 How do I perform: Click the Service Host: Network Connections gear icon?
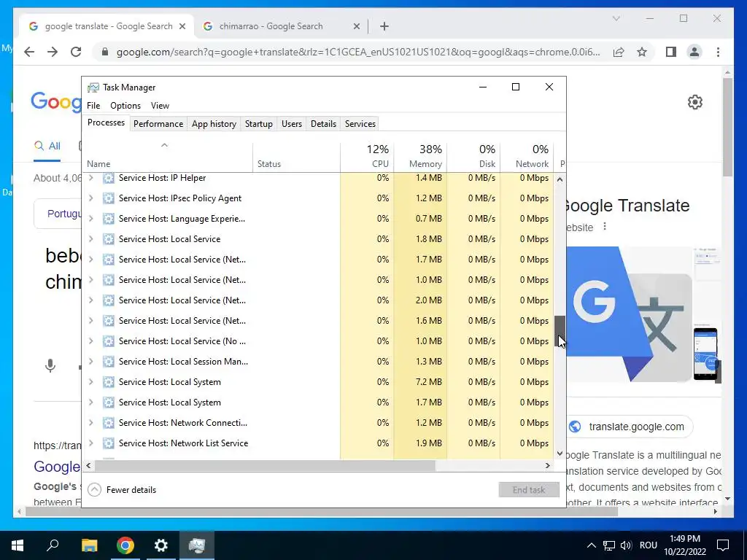(109, 423)
